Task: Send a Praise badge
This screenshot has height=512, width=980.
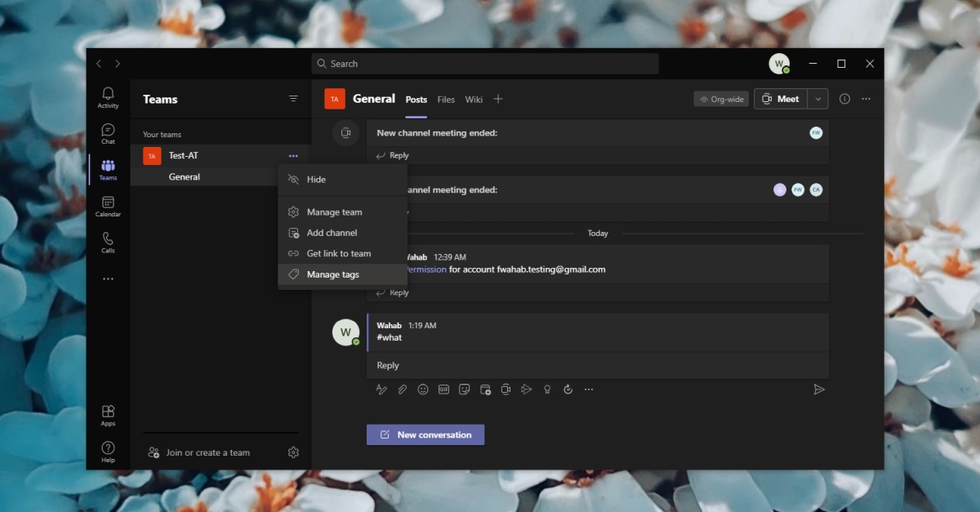Action: pos(547,390)
